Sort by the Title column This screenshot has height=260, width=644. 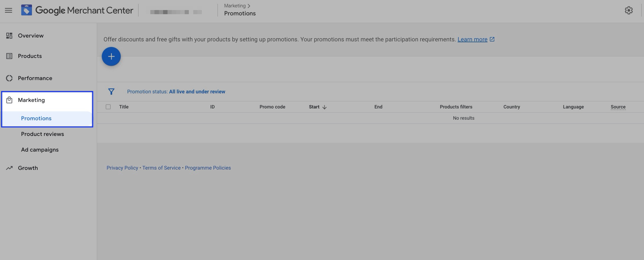click(124, 107)
